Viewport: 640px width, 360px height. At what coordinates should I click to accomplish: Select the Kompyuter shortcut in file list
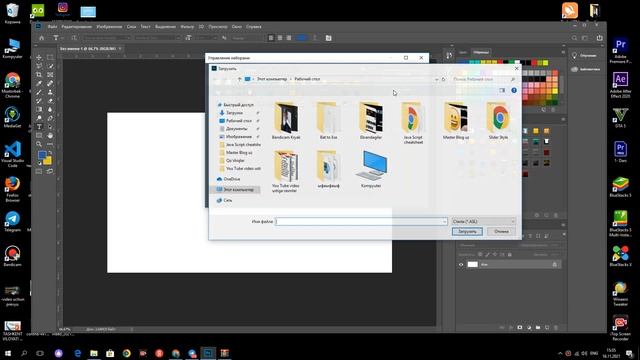tap(371, 169)
